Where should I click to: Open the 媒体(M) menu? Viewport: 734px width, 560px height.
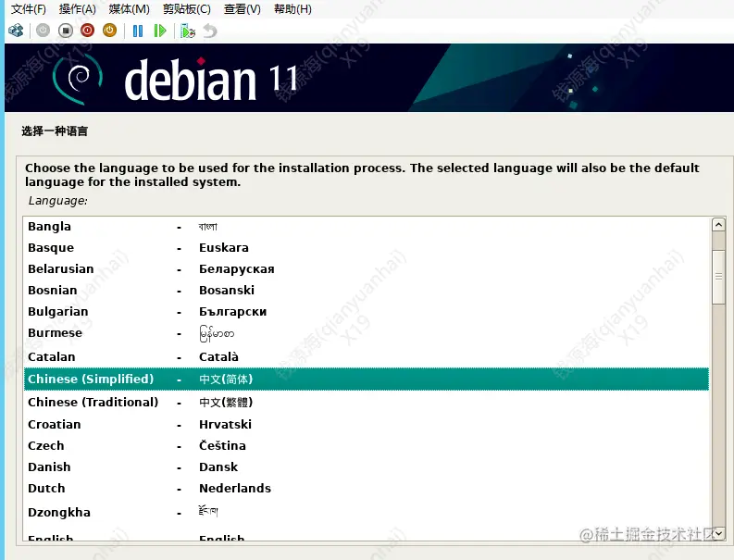tap(130, 9)
